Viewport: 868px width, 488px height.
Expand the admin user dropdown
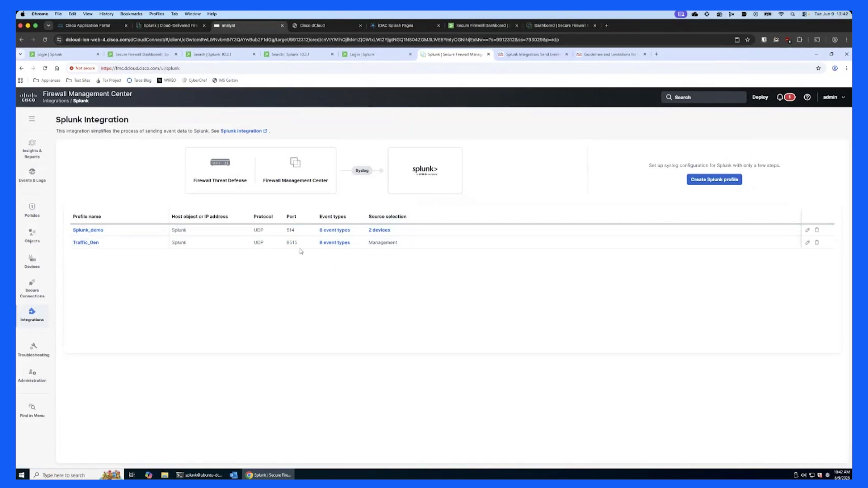pos(834,97)
